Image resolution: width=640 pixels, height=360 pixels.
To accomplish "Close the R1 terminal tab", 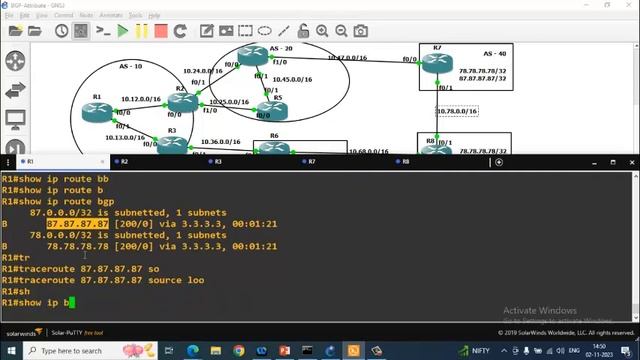I will 102,162.
